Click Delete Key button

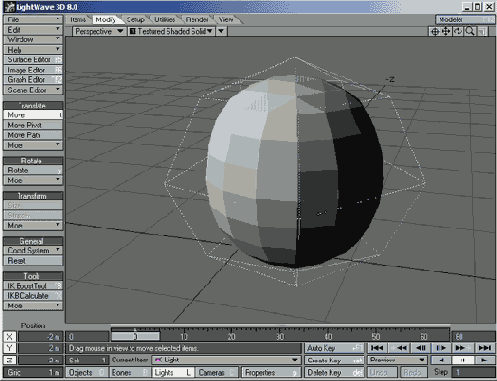pos(334,372)
